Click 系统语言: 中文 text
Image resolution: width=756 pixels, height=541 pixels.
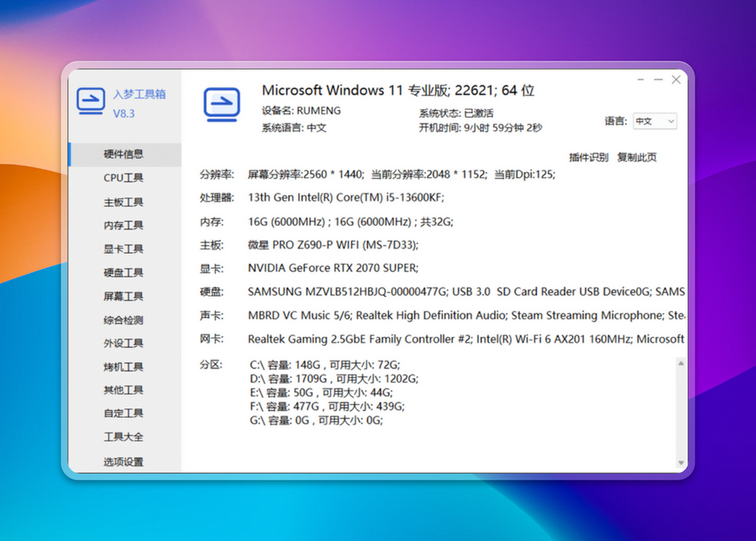coord(294,128)
